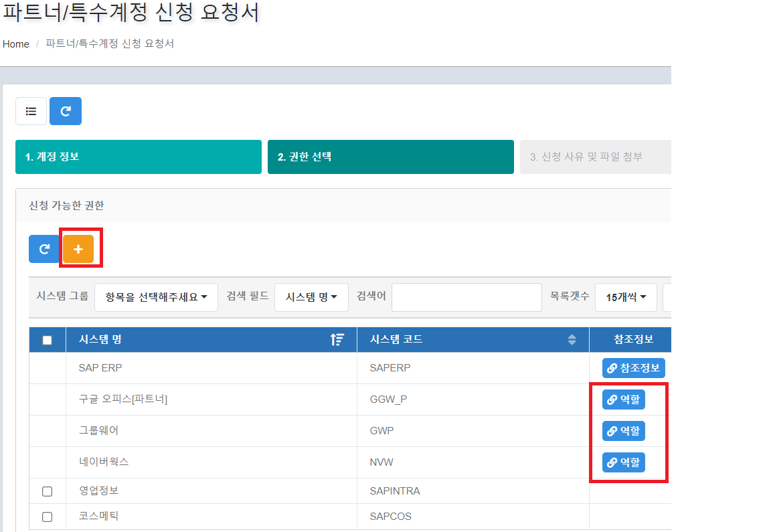The height and width of the screenshot is (532, 771).
Task: Open step 3. 신청 사유 및 파일 첨부
Action: pyautogui.click(x=596, y=157)
